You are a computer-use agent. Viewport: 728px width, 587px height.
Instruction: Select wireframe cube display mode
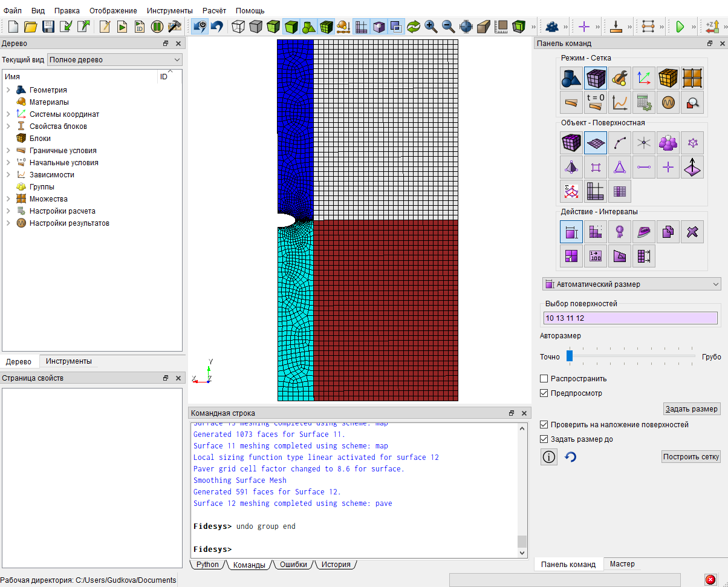pyautogui.click(x=239, y=27)
